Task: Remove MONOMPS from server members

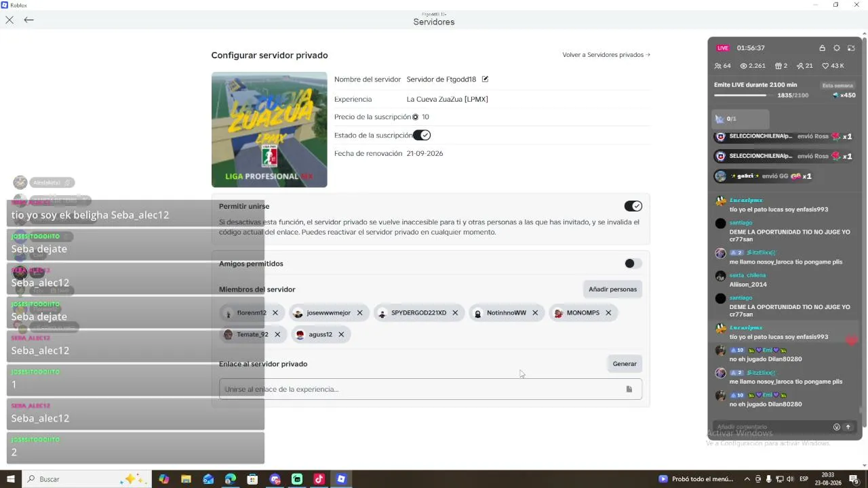Action: tap(608, 313)
